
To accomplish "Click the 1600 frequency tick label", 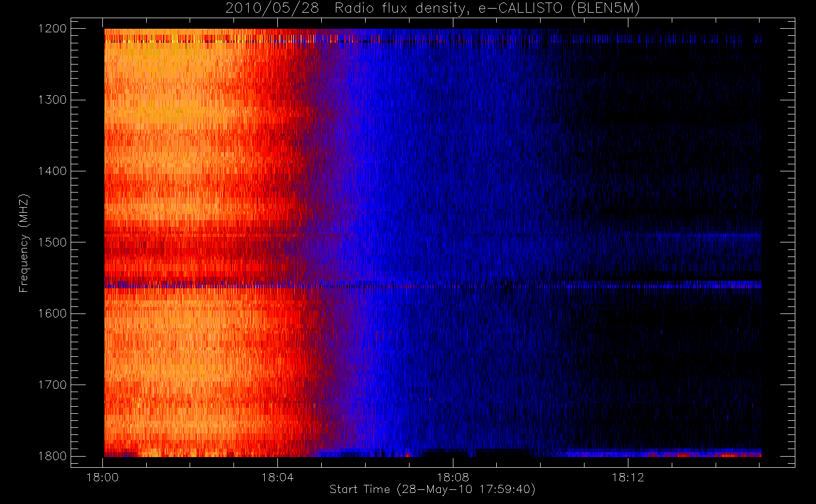I will [52, 313].
